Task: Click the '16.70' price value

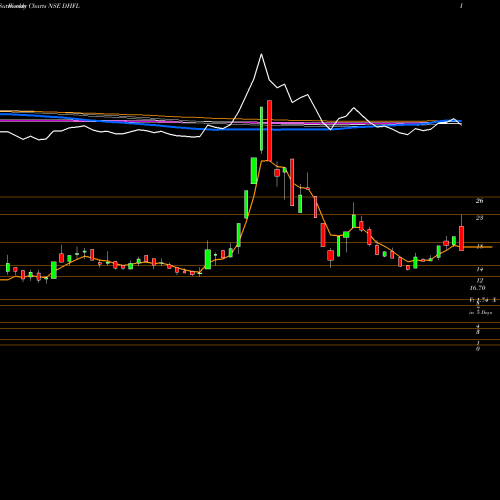Action: [x=477, y=288]
